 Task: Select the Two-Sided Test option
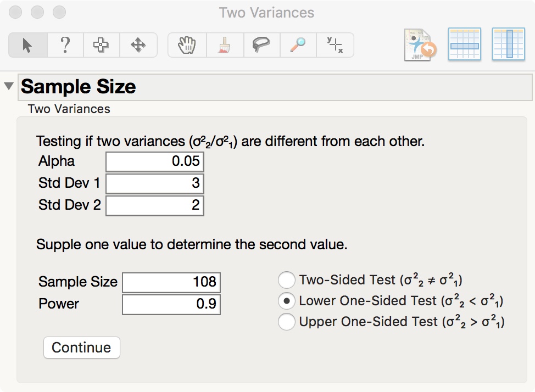click(x=287, y=280)
